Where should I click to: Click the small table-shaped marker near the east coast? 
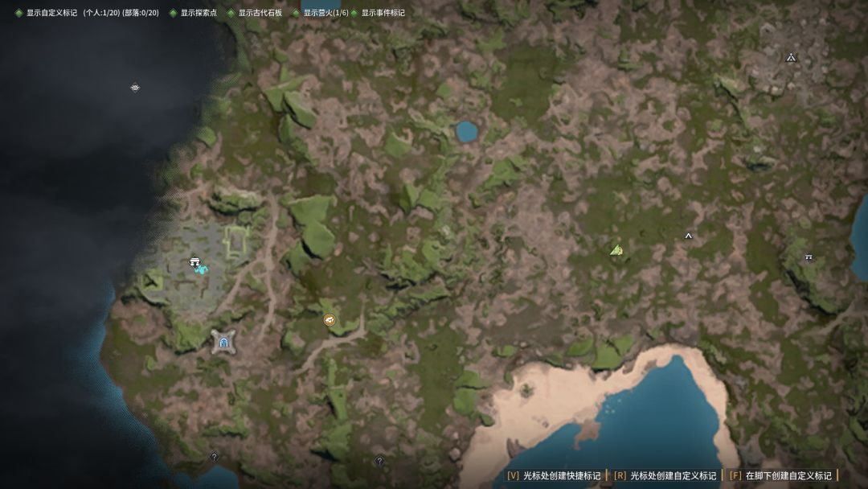809,257
